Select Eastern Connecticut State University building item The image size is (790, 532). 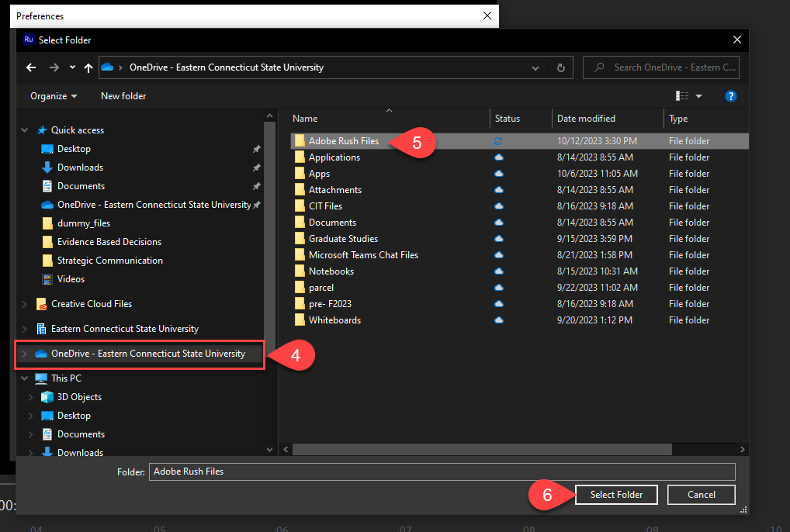pos(124,329)
